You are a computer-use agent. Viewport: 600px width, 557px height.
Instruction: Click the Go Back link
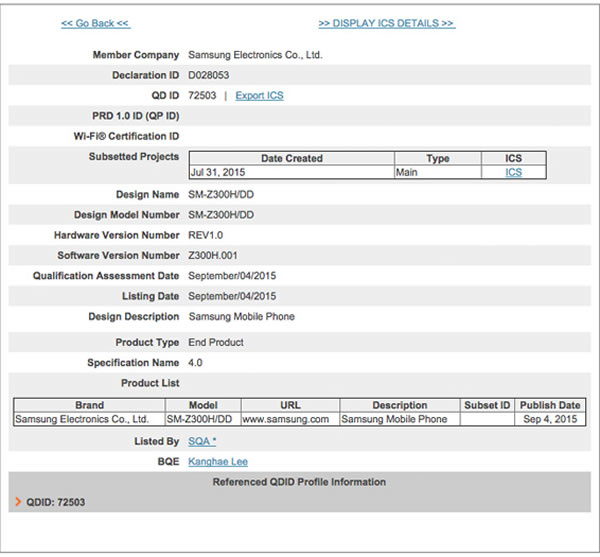96,23
